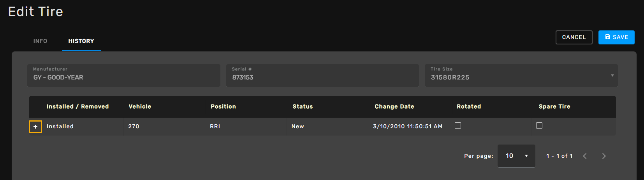This screenshot has width=644, height=180.
Task: Expand the Installed row with plus icon
Action: coord(35,127)
